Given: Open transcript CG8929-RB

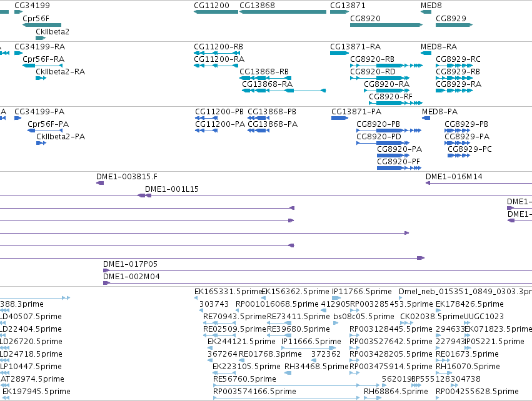Looking at the screenshot, I should (x=458, y=72).
